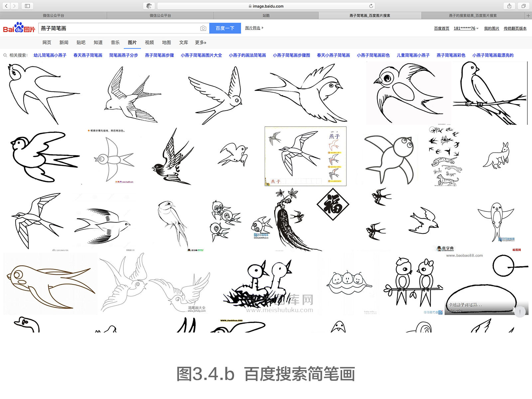Open the 视频 category
The width and height of the screenshot is (532, 399).
[x=149, y=43]
